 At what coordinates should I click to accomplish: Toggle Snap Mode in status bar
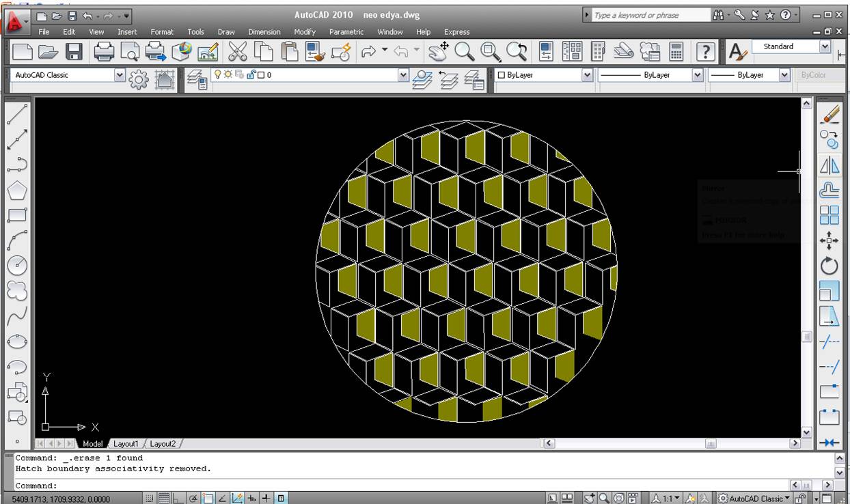[x=150, y=499]
